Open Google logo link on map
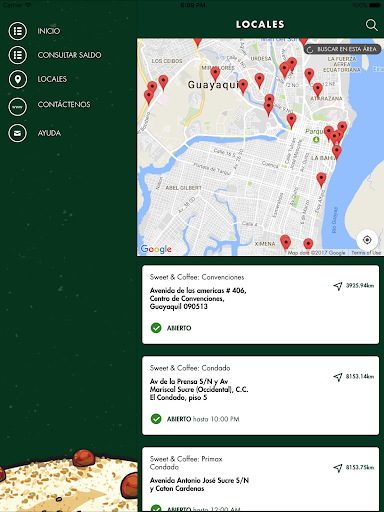Viewport: 384px width, 512px height. [x=156, y=249]
